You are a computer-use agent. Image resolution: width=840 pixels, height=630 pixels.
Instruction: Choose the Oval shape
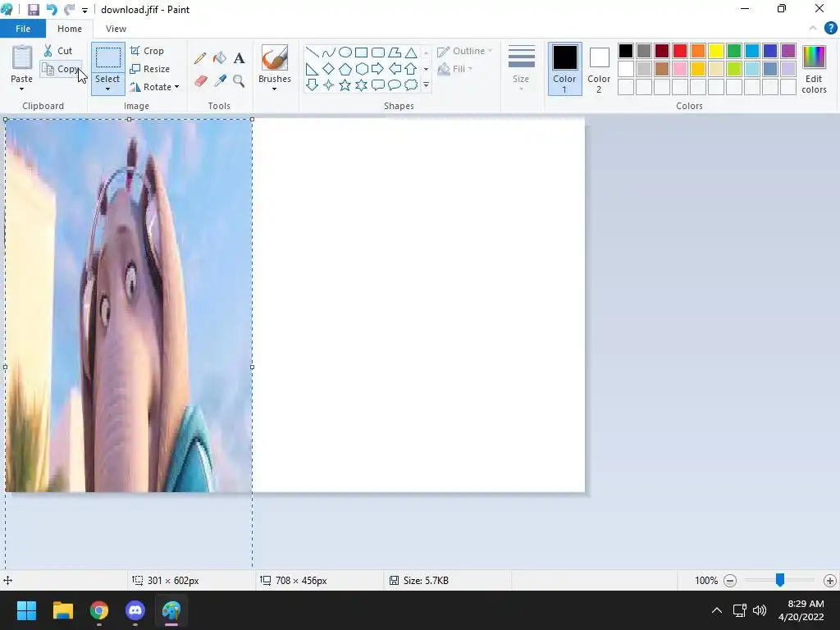coord(345,52)
